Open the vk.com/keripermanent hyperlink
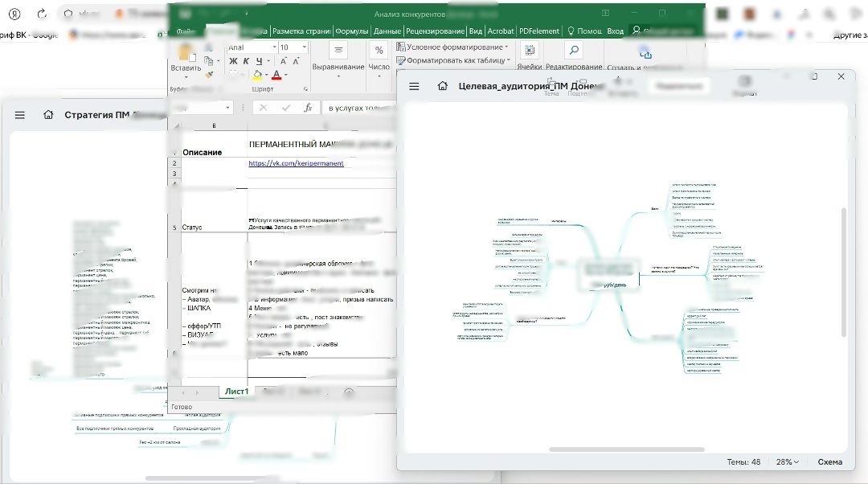868x484 pixels. 296,163
